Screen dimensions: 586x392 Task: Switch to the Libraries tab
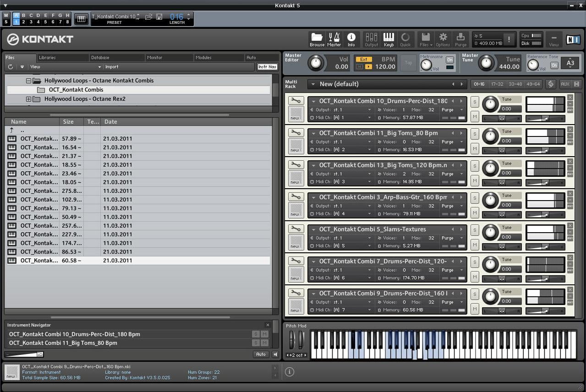[x=47, y=58]
